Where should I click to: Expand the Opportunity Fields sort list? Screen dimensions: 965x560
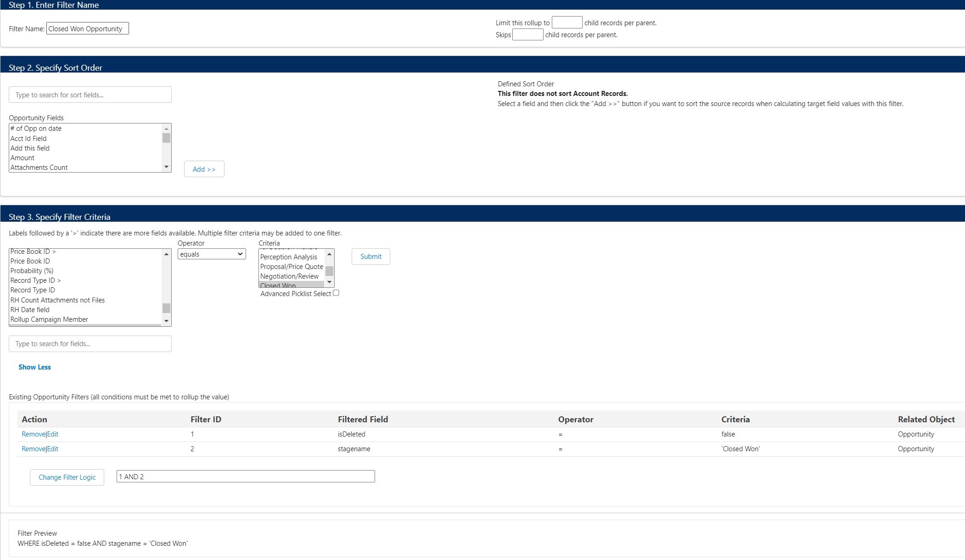[x=167, y=168]
